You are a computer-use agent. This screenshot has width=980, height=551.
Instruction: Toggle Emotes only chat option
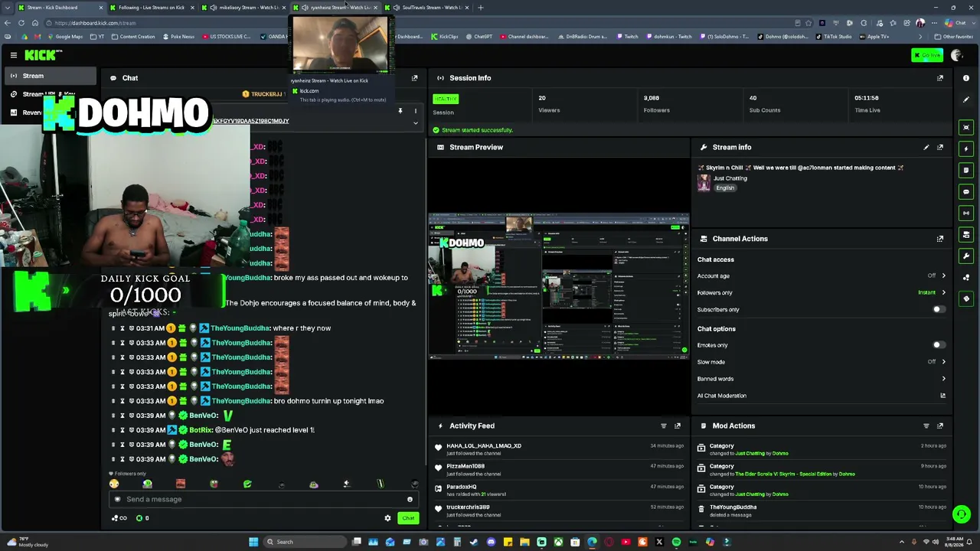[939, 345]
